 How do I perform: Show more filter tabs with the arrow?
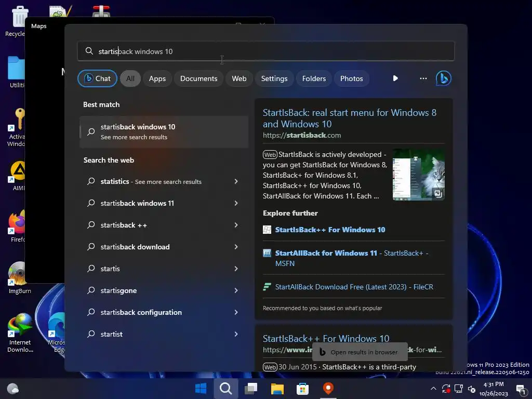point(395,78)
